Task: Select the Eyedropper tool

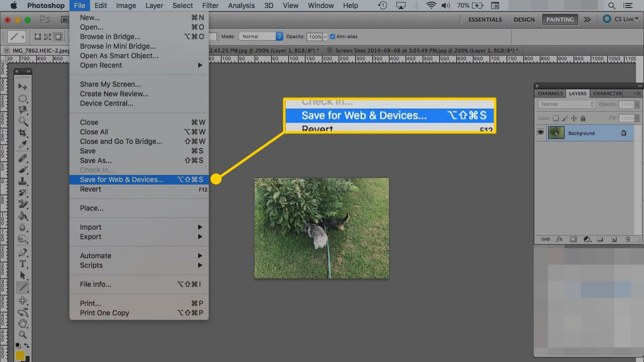Action: point(23,145)
